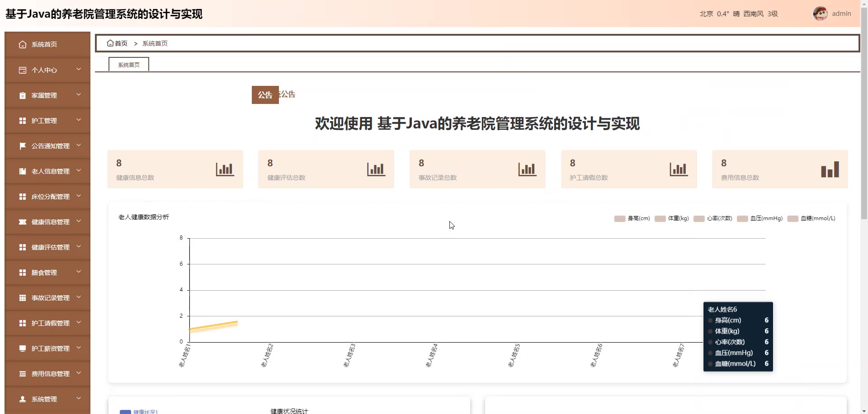
Task: Click the 首页 breadcrumb link
Action: click(121, 43)
